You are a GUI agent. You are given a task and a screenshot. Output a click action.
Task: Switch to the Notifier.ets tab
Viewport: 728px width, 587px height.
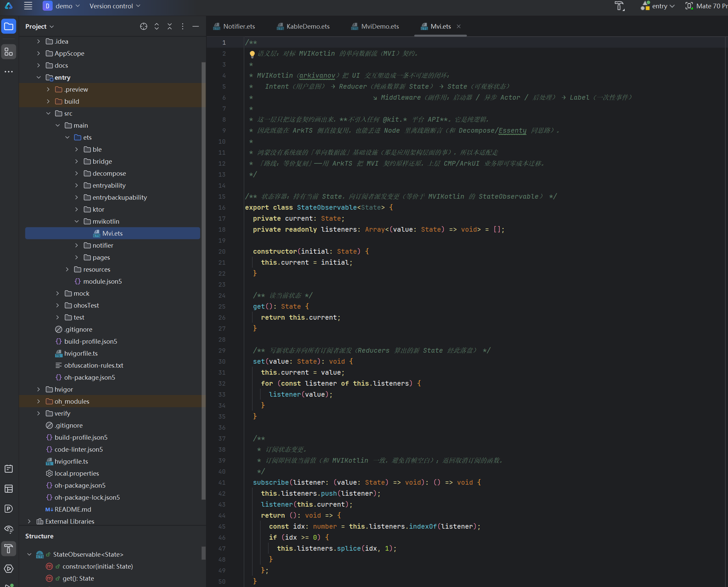point(234,26)
